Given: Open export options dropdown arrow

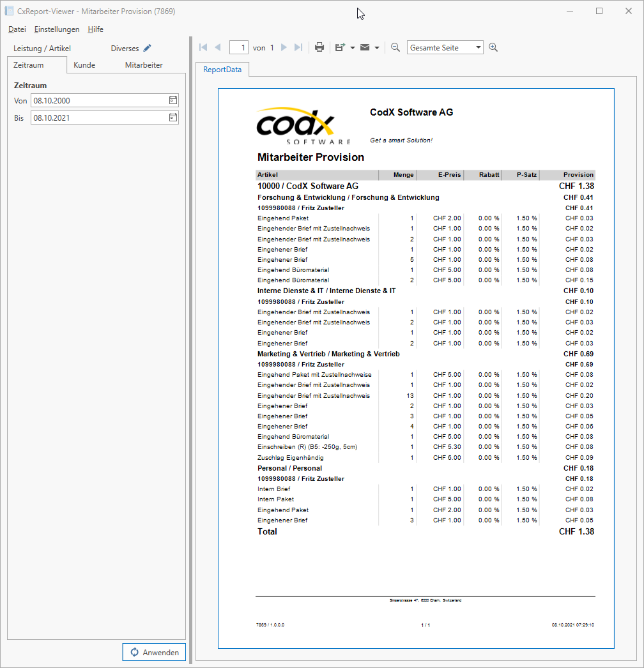Looking at the screenshot, I should [x=353, y=48].
